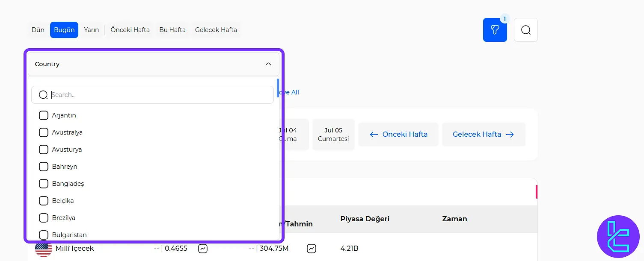Click the purple TC logo badge
The height and width of the screenshot is (261, 644).
pyautogui.click(x=618, y=237)
